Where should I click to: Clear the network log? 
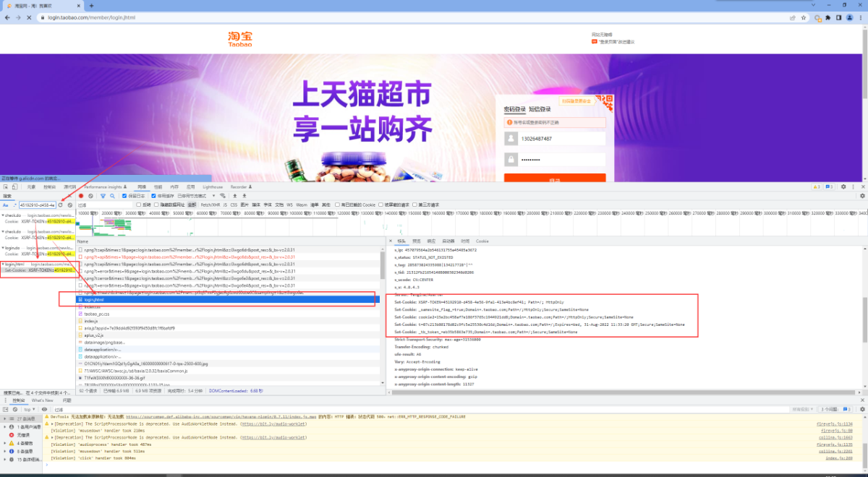click(x=90, y=196)
